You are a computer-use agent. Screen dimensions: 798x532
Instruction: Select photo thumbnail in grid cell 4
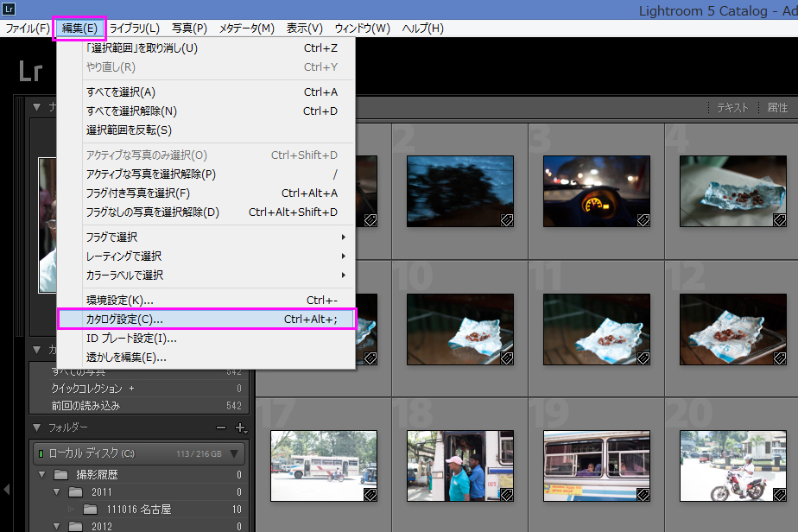pyautogui.click(x=733, y=192)
